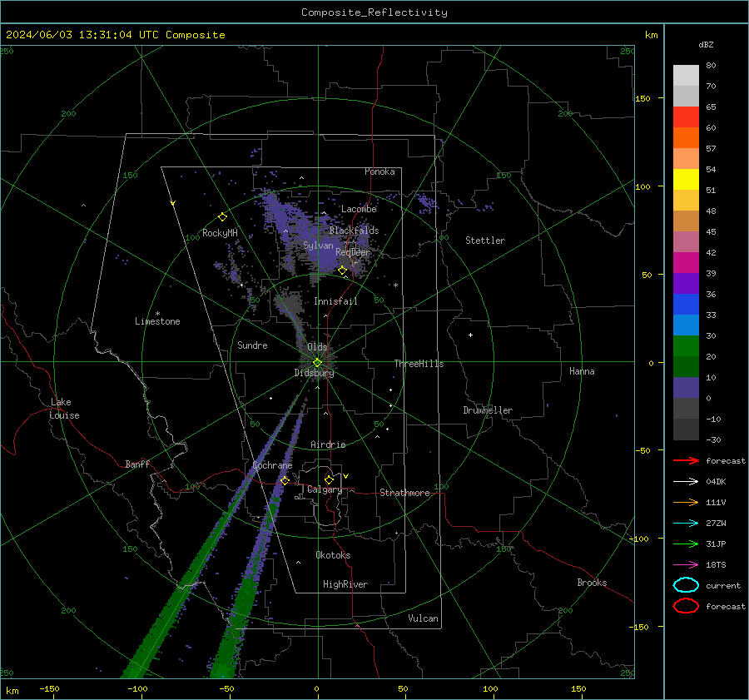Click the red forecast arrow in legend
The image size is (749, 700).
click(x=686, y=460)
